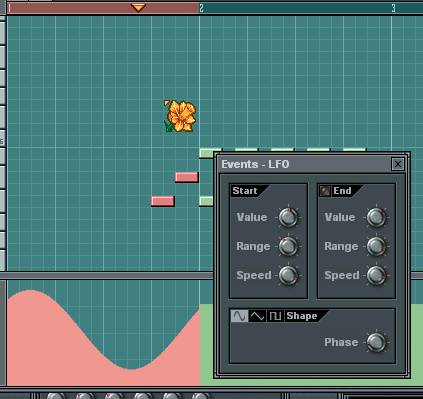Click the End Value knob
The image size is (423, 399).
click(x=376, y=217)
